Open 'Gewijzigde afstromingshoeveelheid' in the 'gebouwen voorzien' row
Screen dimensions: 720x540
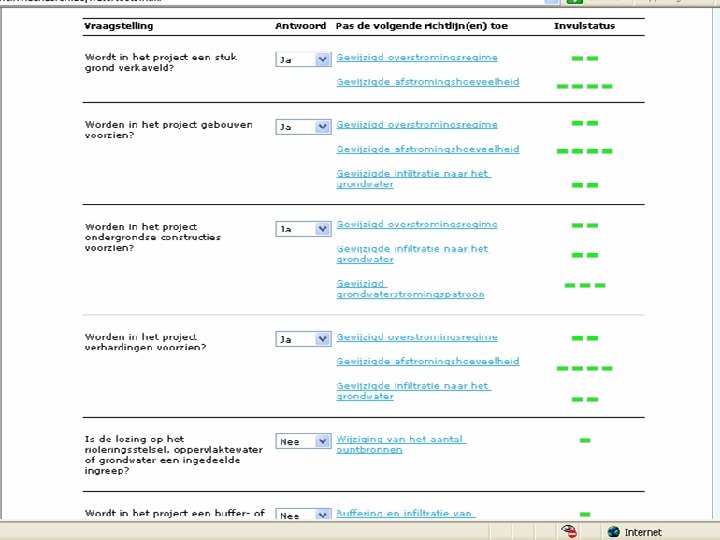point(428,149)
